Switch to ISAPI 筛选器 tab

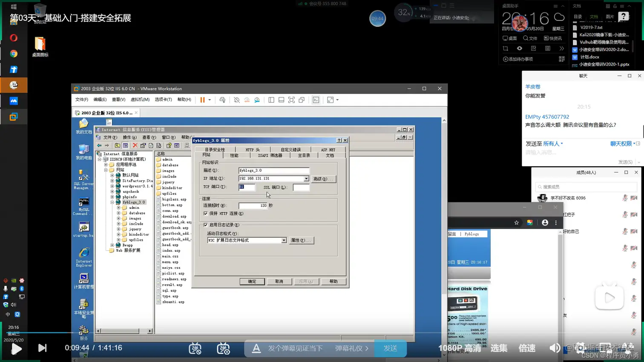point(270,155)
